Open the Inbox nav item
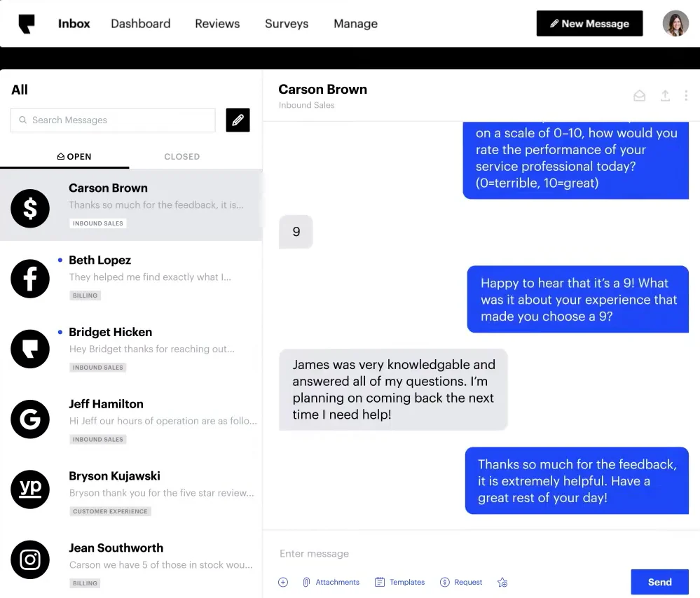The height and width of the screenshot is (598, 700). [74, 24]
